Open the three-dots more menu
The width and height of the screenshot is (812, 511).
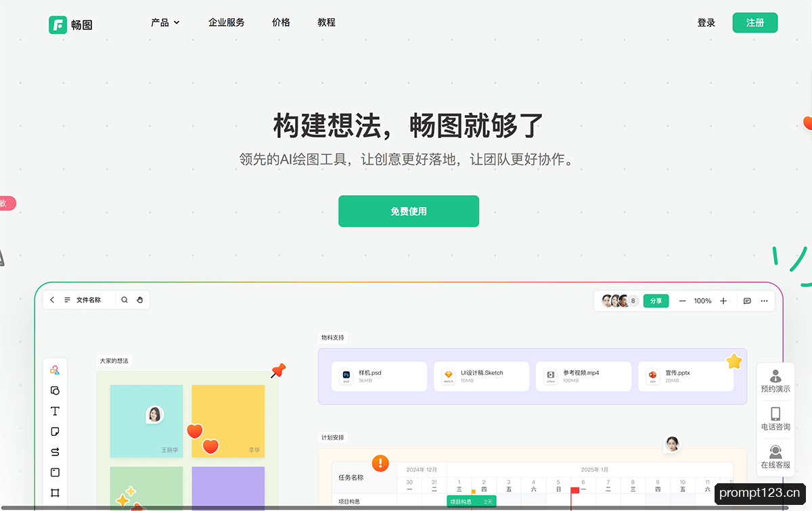click(x=764, y=301)
